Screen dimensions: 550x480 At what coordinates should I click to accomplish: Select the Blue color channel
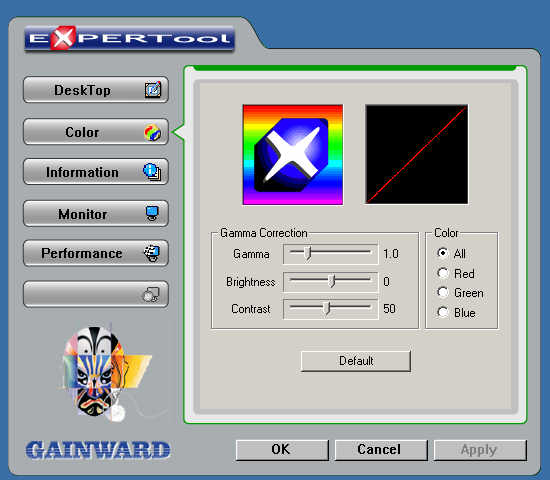click(x=443, y=312)
